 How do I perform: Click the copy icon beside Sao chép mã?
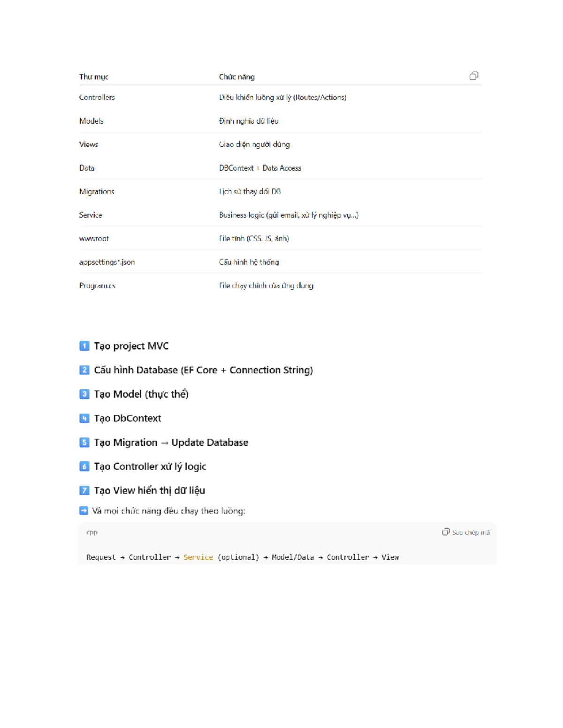(x=446, y=532)
